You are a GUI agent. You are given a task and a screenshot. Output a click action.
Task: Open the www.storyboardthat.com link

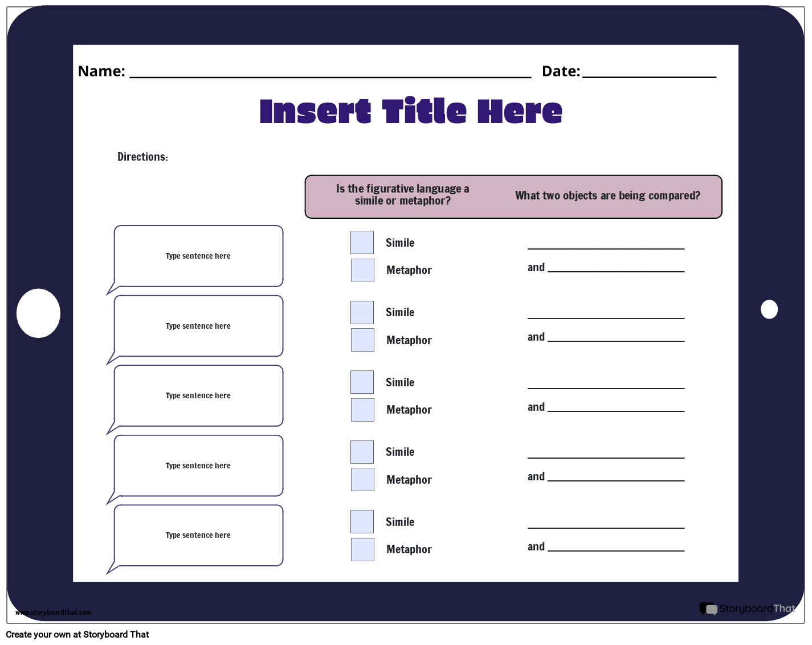(53, 613)
